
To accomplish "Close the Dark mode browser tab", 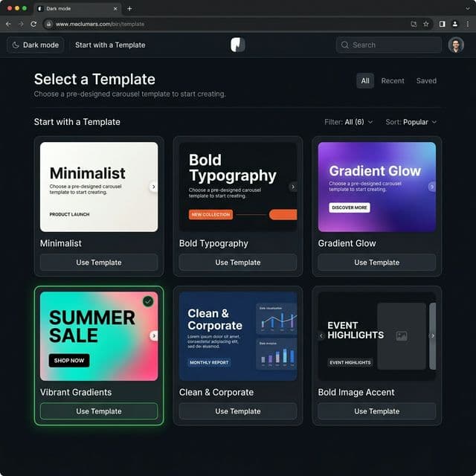I will pyautogui.click(x=115, y=9).
